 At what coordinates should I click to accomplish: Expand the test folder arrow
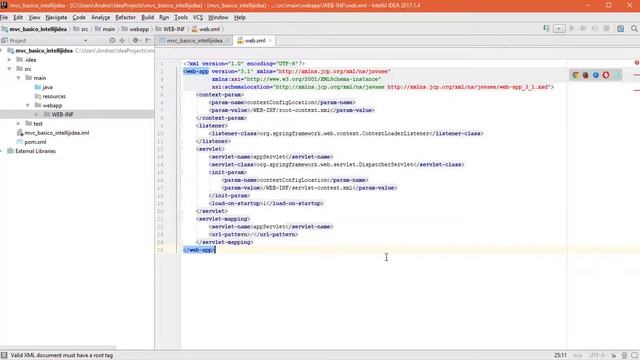click(18, 124)
